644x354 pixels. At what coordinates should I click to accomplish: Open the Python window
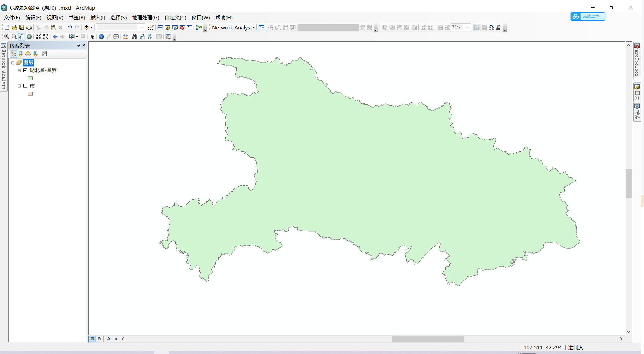pos(190,27)
